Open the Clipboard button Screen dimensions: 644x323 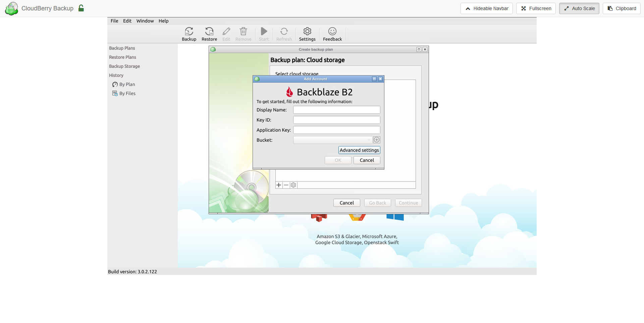[622, 8]
